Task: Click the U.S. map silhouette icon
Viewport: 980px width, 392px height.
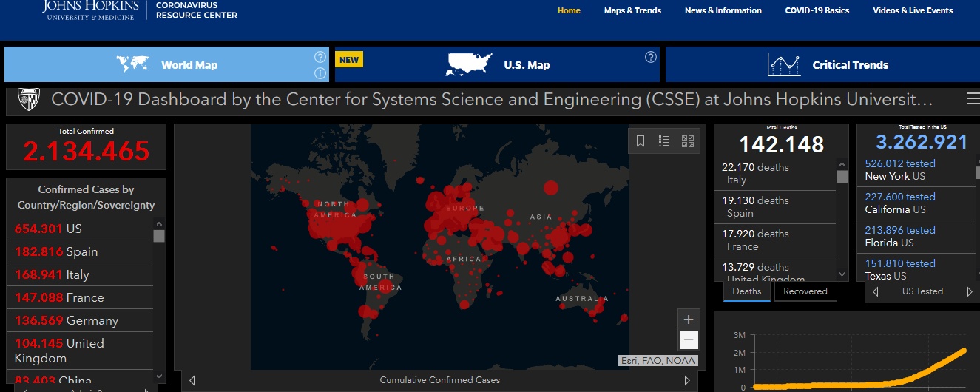Action: click(469, 65)
